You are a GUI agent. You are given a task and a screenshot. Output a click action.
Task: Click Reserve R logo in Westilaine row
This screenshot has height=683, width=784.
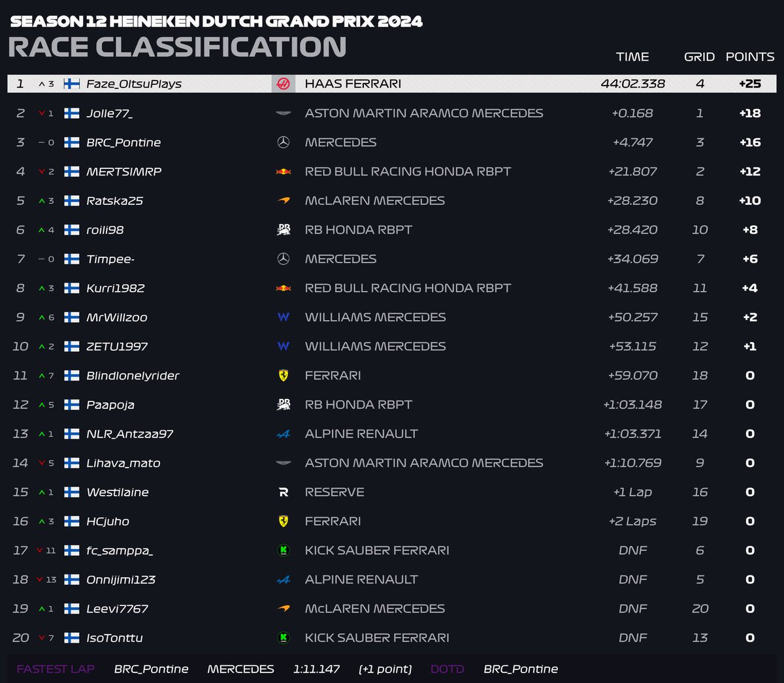(x=284, y=492)
